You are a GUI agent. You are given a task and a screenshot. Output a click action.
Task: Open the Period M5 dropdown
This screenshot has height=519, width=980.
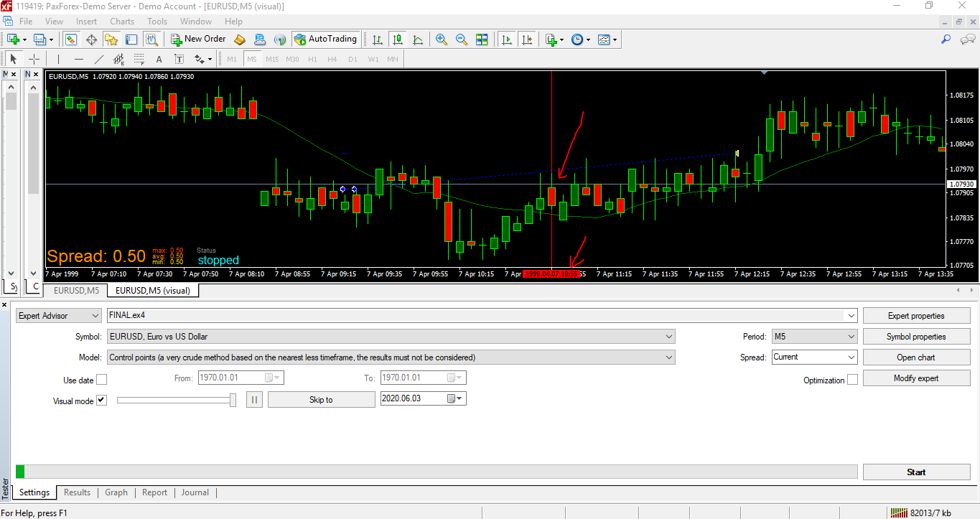point(814,337)
